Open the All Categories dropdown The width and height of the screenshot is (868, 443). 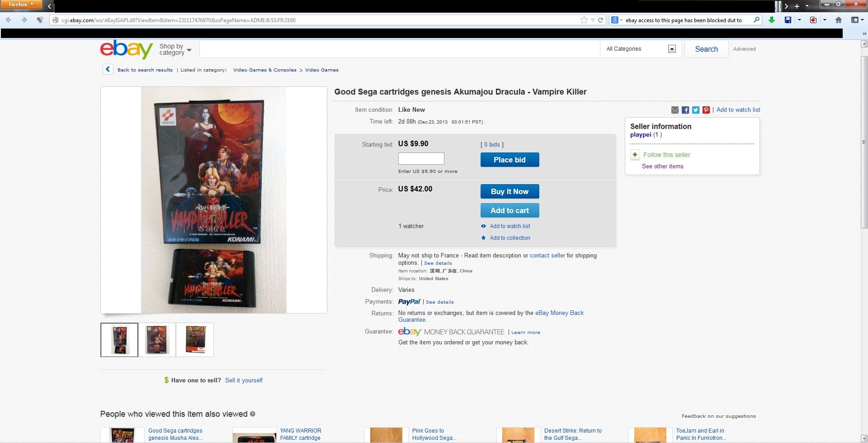[641, 49]
